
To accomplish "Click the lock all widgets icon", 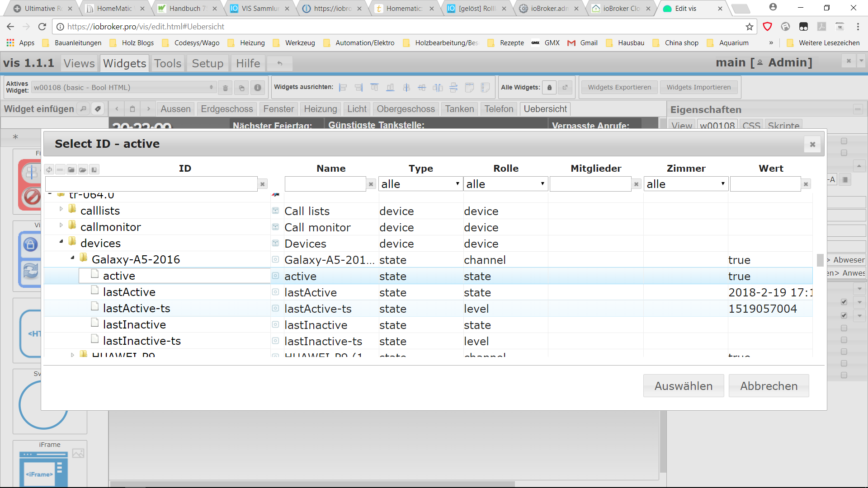I will tap(549, 88).
